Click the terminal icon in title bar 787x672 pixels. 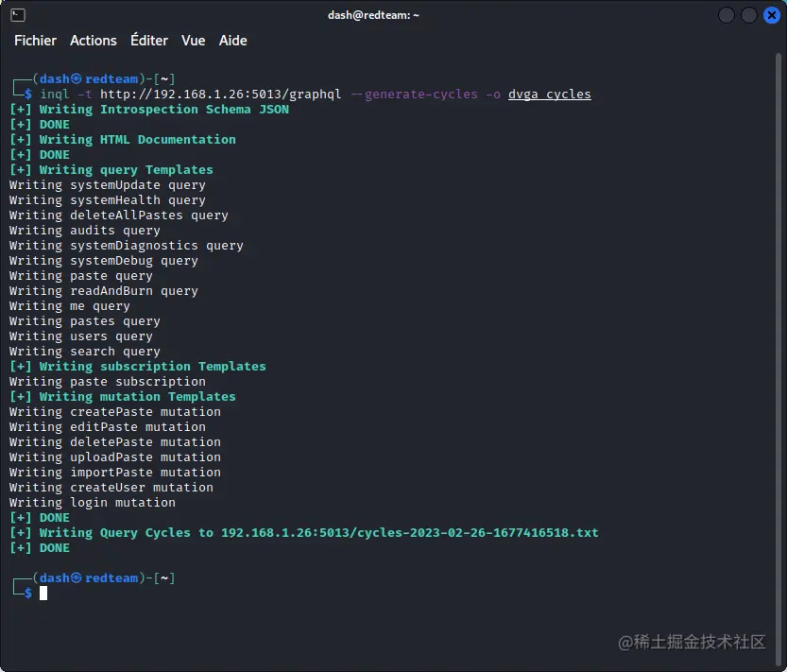tap(18, 15)
